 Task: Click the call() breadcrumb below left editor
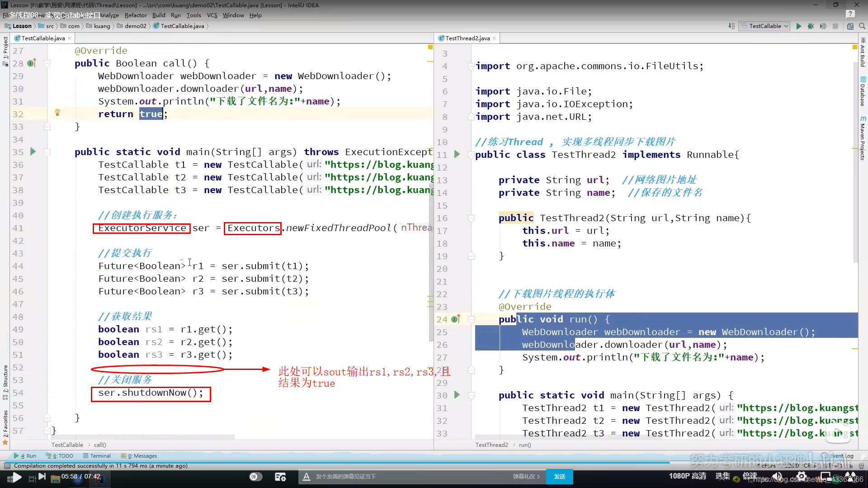100,445
